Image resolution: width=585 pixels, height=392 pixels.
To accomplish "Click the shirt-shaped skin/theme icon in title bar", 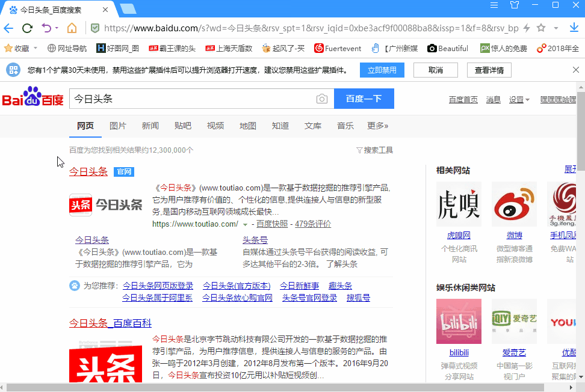I will click(515, 6).
